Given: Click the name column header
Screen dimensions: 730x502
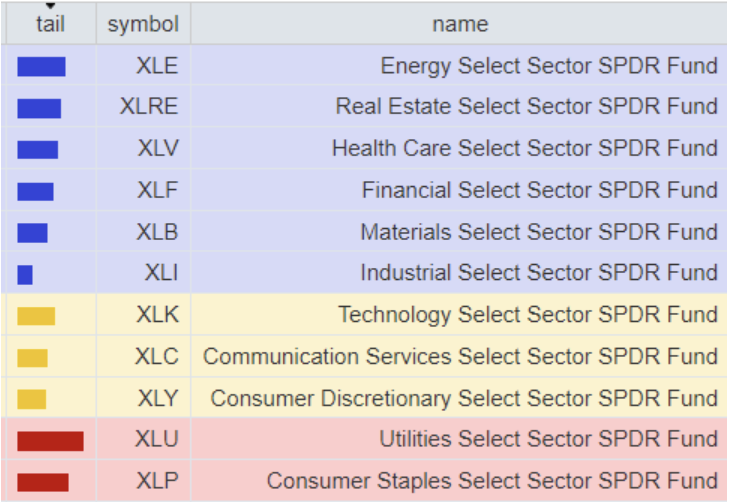Looking at the screenshot, I should 460,24.
